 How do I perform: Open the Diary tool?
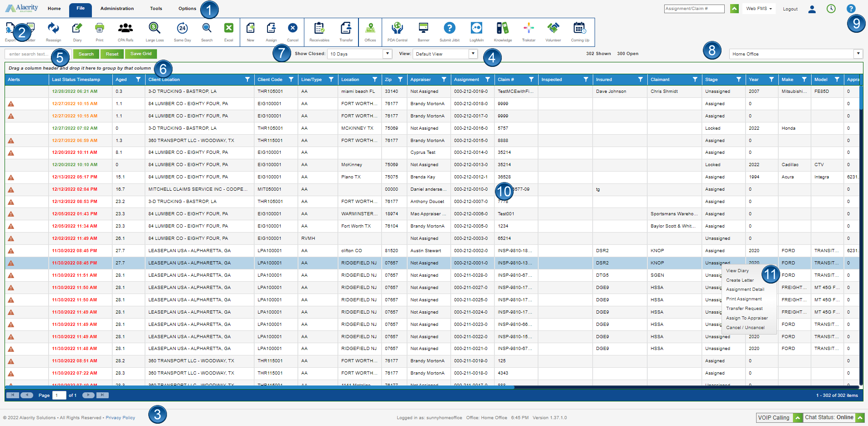[x=77, y=29]
